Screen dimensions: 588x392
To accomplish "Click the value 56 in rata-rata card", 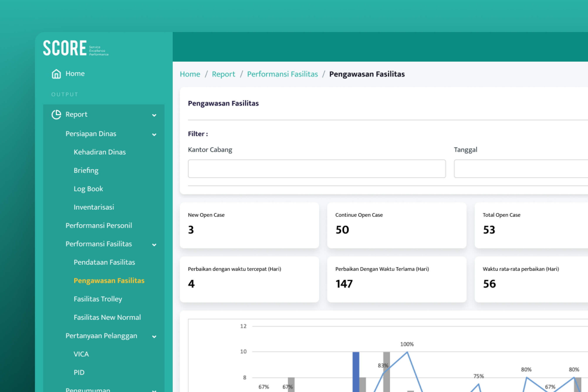I will coord(489,284).
